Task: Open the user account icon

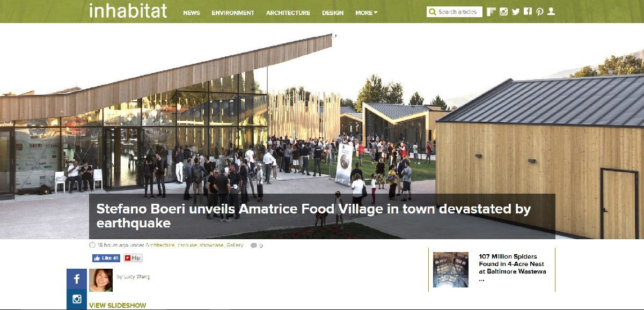Action: (551, 11)
